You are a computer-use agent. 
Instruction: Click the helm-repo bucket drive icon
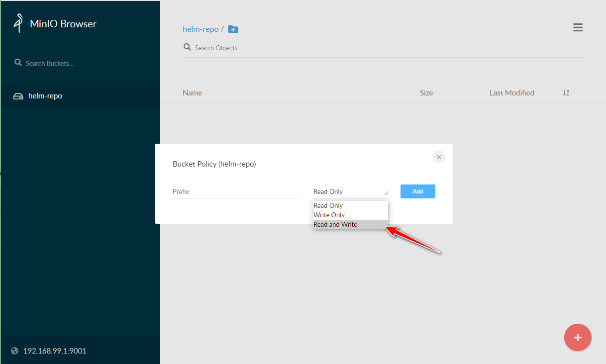pos(18,96)
